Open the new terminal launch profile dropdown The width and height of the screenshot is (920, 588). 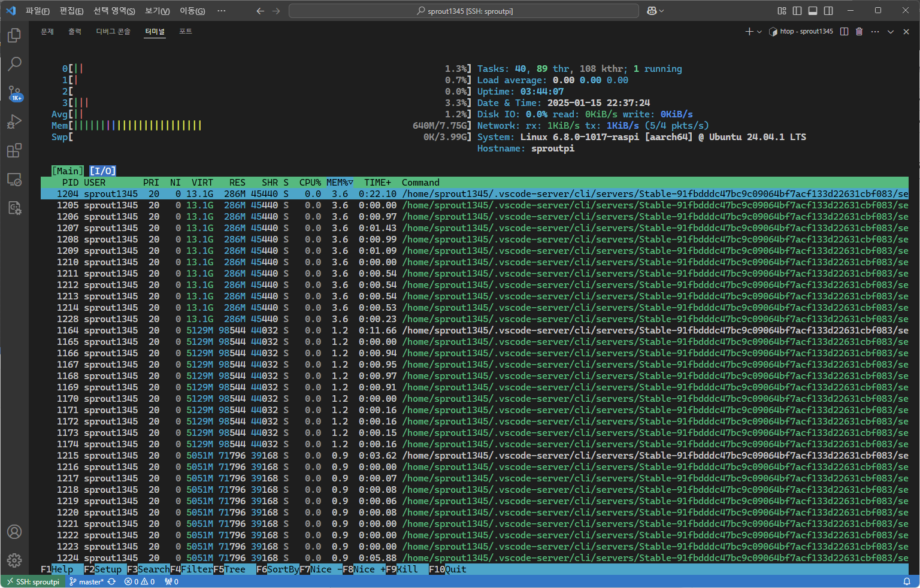(x=759, y=31)
